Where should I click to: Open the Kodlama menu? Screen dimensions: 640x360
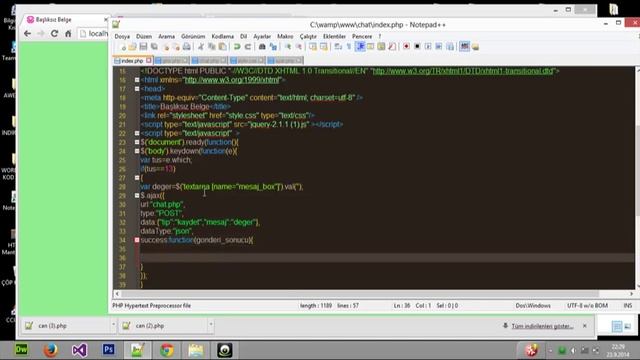(x=222, y=36)
